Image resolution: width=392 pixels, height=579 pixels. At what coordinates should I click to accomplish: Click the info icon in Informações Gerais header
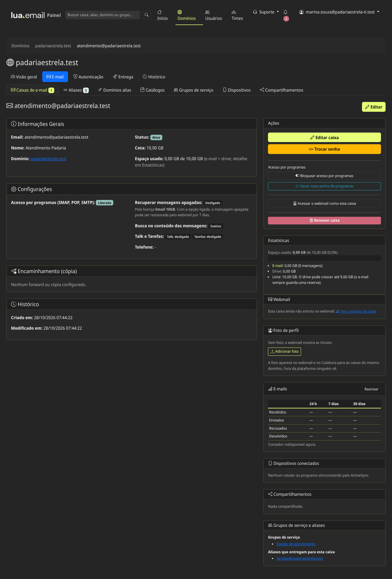pos(14,124)
